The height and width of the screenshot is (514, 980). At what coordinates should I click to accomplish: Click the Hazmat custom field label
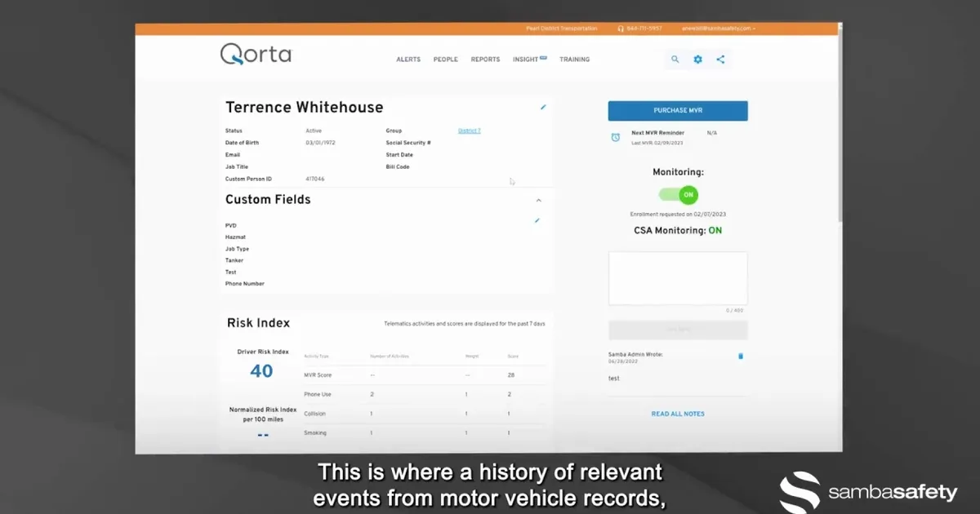coord(235,237)
